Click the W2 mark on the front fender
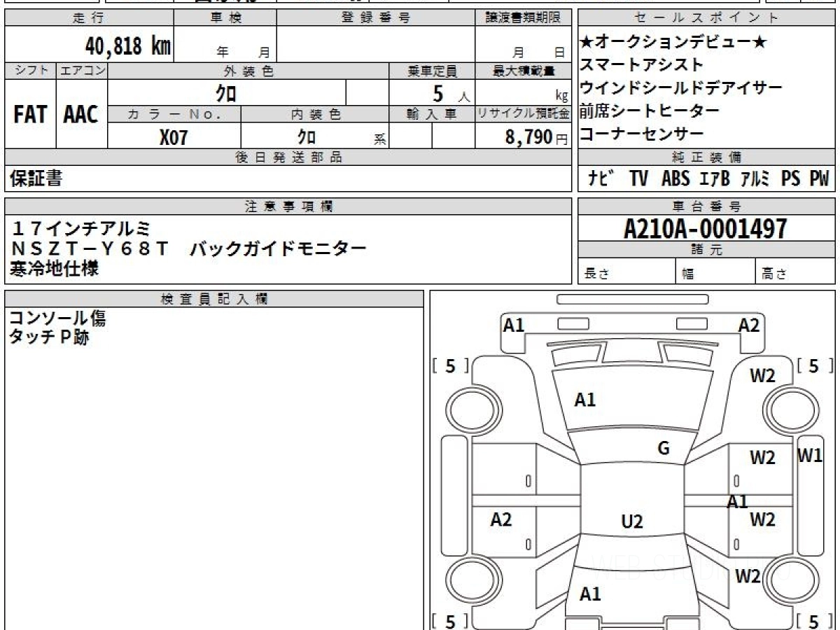840x630 pixels. point(763,376)
